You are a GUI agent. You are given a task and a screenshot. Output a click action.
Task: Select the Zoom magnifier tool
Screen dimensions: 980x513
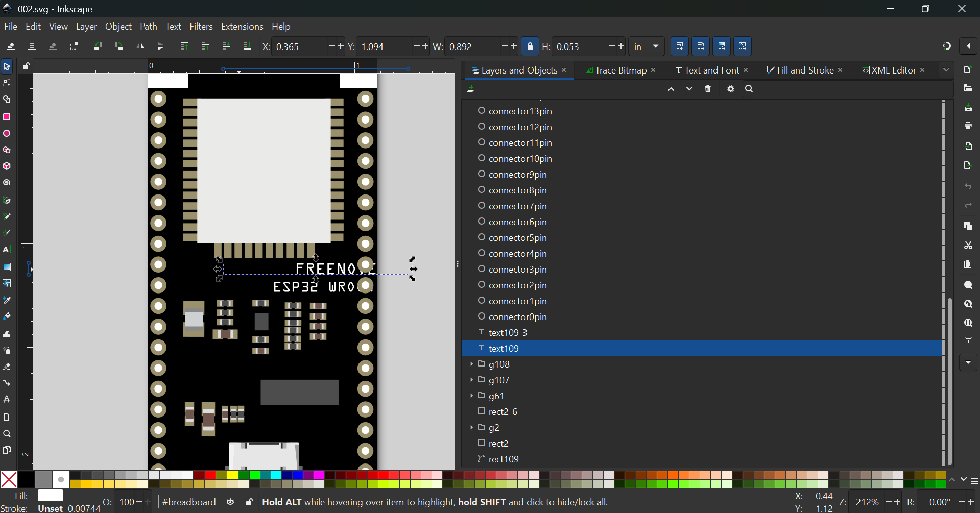click(x=7, y=434)
